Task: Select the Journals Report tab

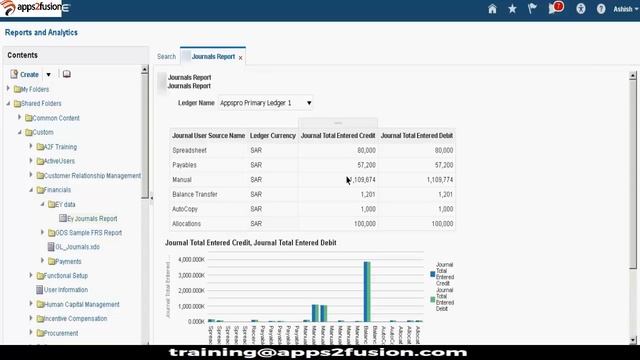Action: 213,56
